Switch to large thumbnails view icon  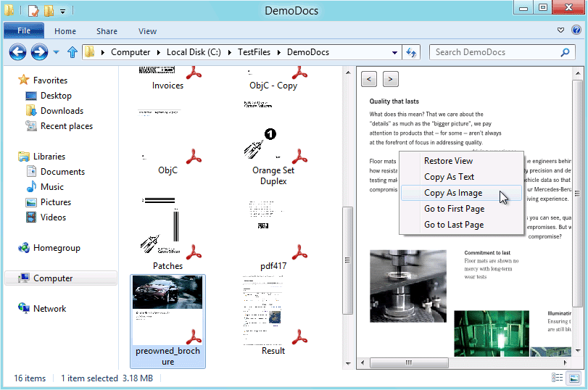click(x=574, y=378)
